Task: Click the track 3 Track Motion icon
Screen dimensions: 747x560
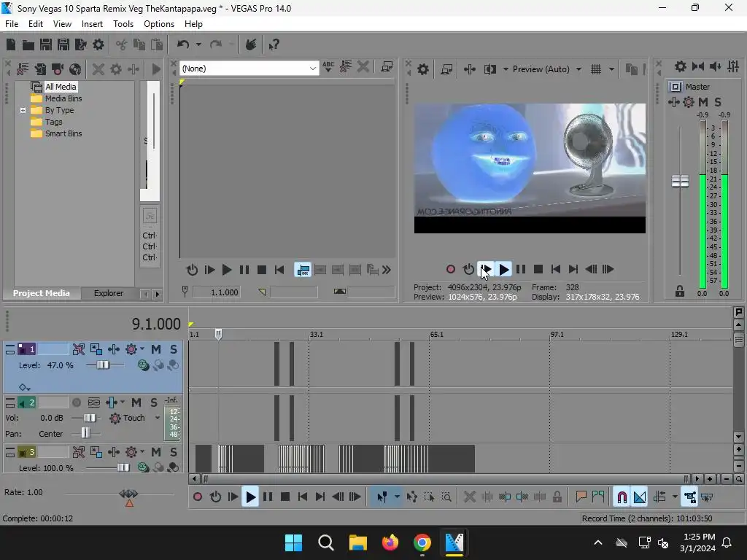Action: coord(96,452)
